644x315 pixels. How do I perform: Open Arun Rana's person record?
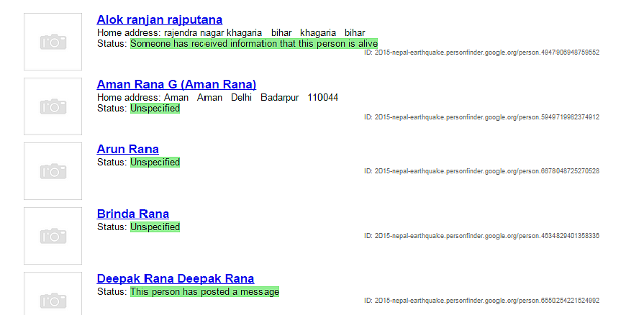pyautogui.click(x=128, y=149)
